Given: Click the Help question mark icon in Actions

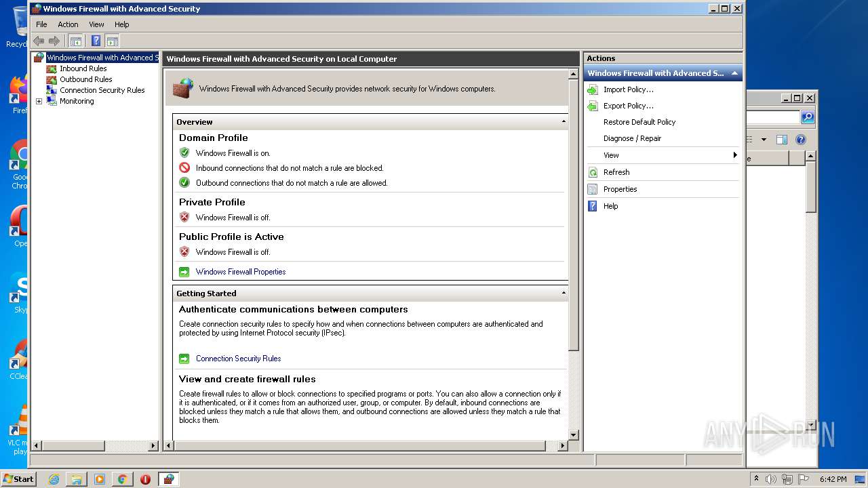Looking at the screenshot, I should [592, 206].
